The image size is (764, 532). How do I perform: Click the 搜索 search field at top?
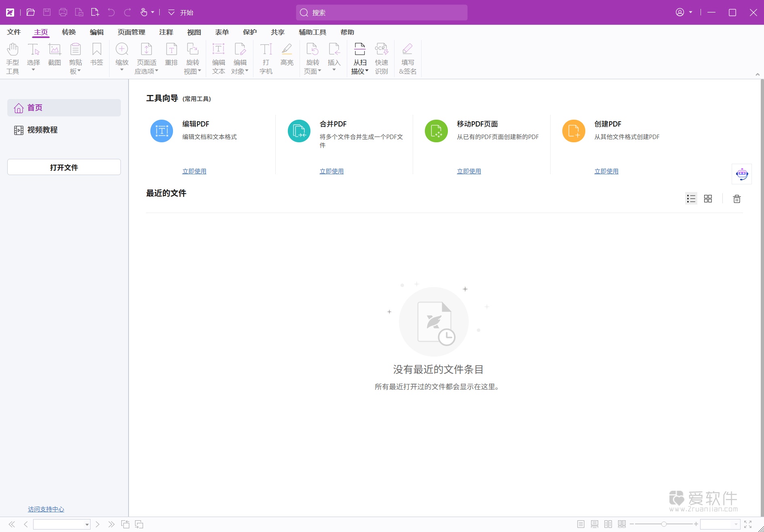381,12
